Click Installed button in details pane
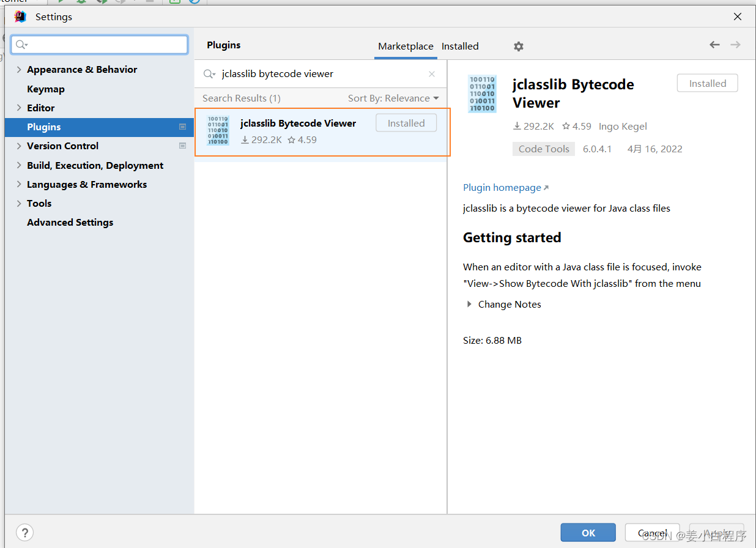 [x=708, y=83]
